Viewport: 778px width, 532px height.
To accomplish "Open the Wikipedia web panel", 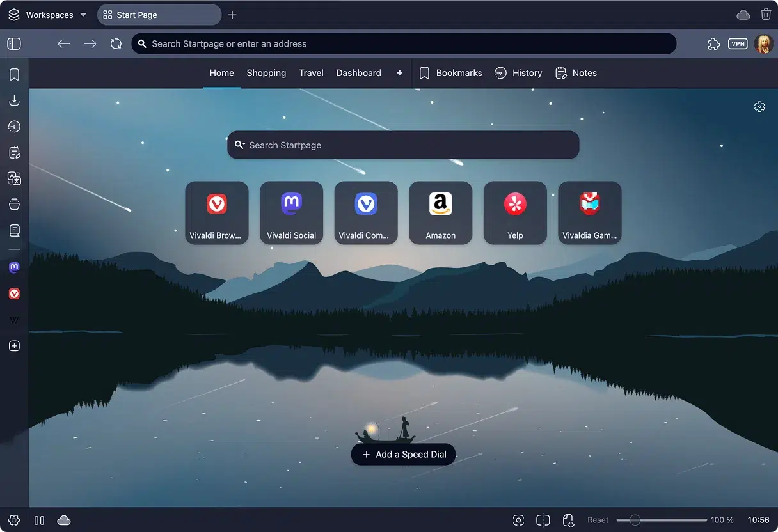I will pyautogui.click(x=14, y=320).
